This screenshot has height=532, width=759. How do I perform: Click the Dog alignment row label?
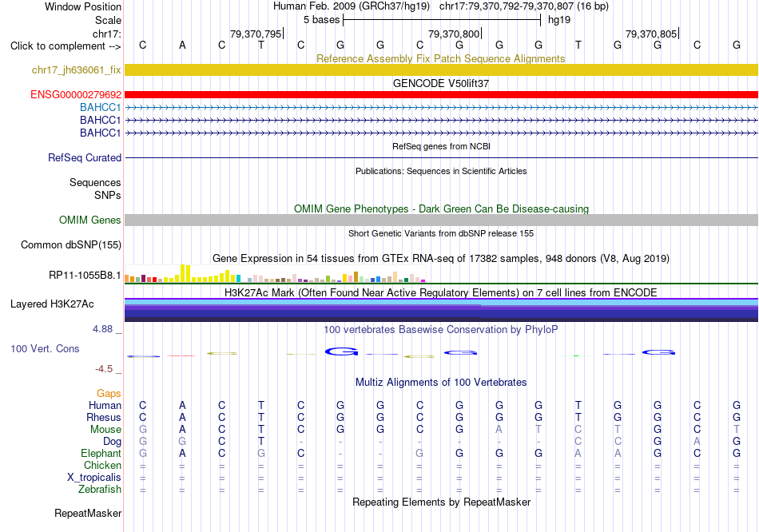point(112,442)
